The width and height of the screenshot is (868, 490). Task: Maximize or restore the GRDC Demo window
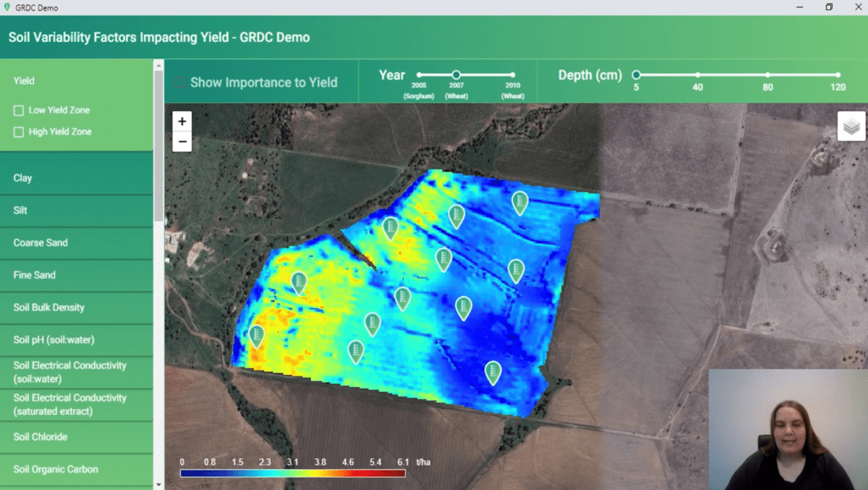[829, 7]
